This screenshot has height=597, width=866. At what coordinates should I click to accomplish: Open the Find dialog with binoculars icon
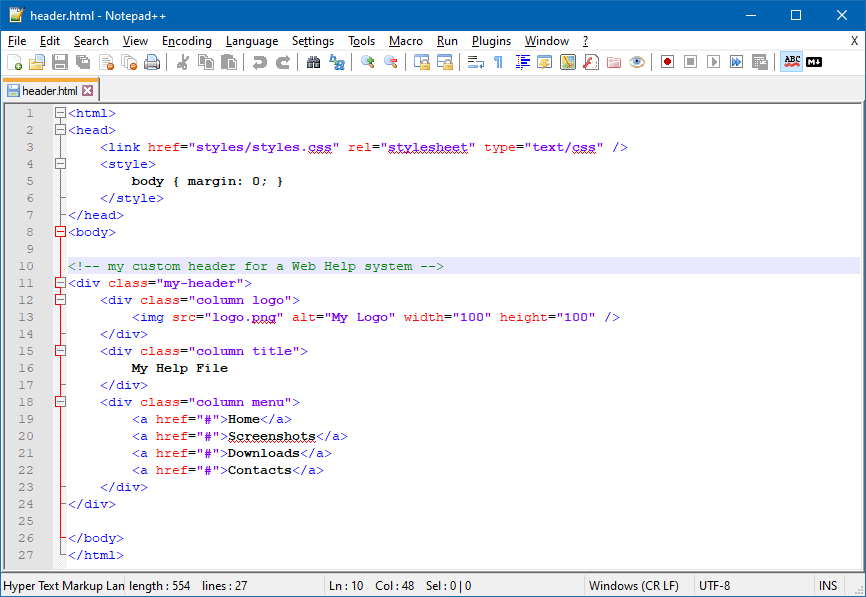pyautogui.click(x=312, y=62)
